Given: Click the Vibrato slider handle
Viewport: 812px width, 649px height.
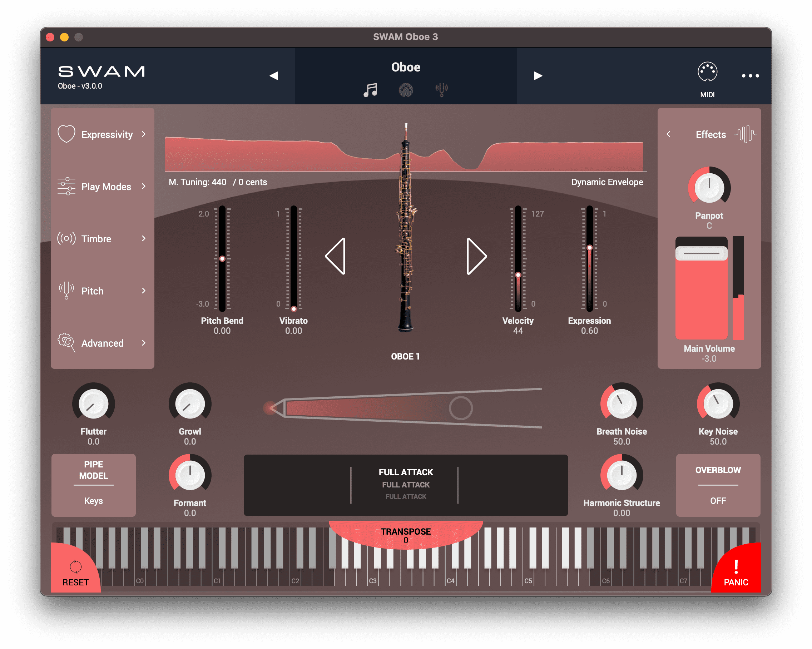Looking at the screenshot, I should click(294, 309).
